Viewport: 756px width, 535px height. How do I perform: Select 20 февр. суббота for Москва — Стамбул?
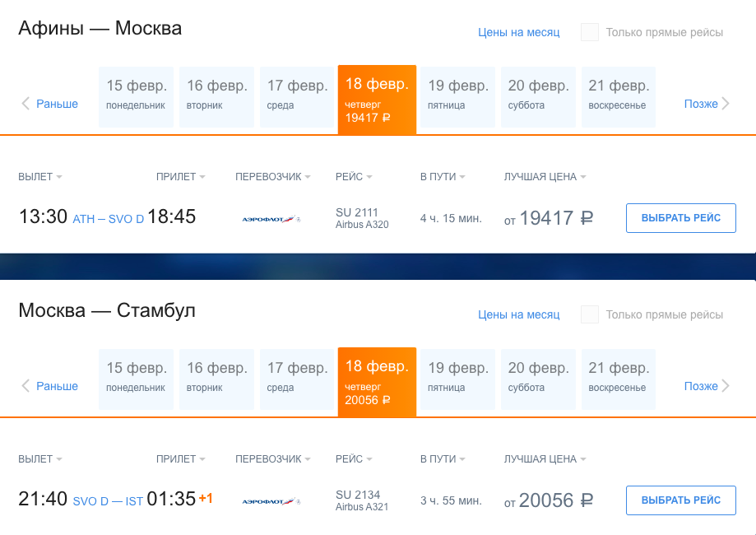538,379
